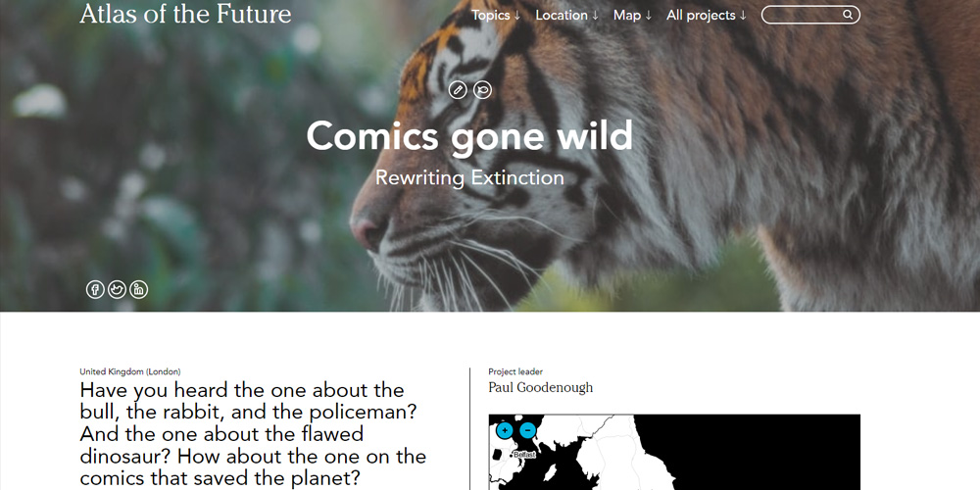Image resolution: width=980 pixels, height=490 pixels.
Task: Expand the Topics dropdown menu
Action: [x=496, y=15]
